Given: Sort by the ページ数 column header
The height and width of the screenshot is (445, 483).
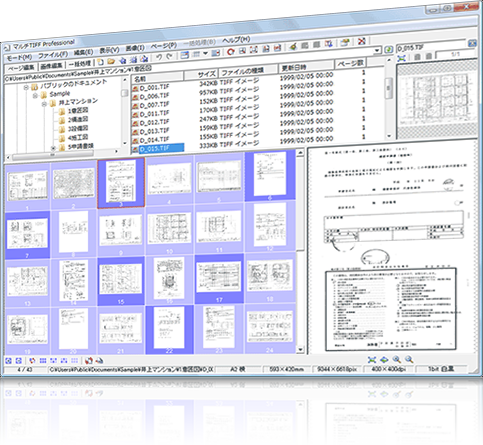Looking at the screenshot, I should tap(350, 63).
